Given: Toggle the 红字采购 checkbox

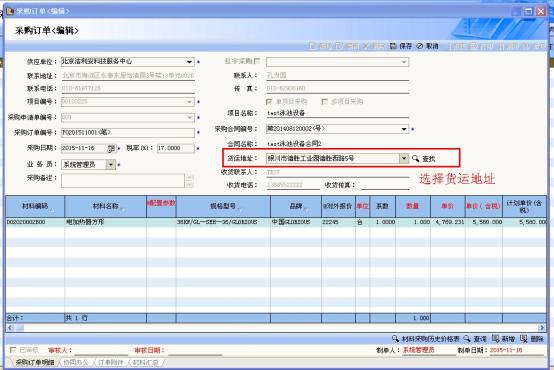Looking at the screenshot, I should pyautogui.click(x=257, y=61).
